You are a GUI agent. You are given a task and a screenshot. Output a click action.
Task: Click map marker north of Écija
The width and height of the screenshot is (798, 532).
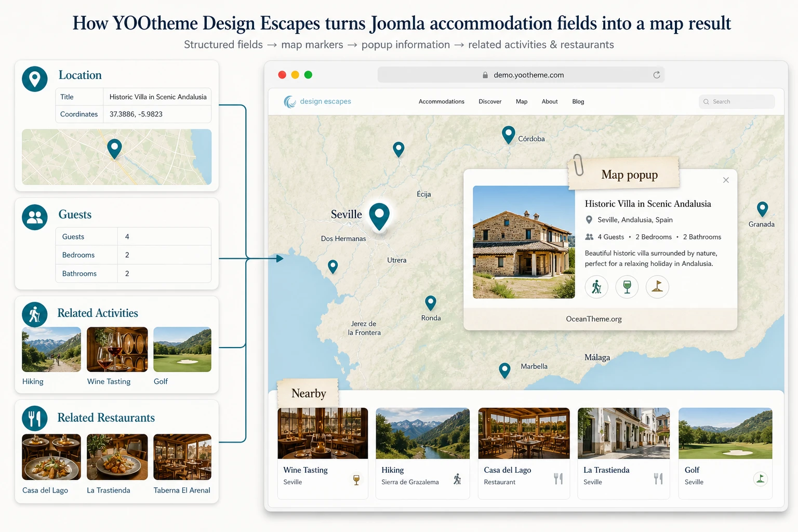(398, 150)
